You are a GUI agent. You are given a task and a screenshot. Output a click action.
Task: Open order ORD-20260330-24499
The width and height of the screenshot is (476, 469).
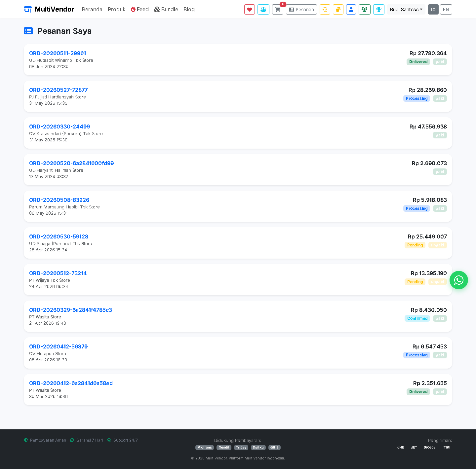click(59, 126)
